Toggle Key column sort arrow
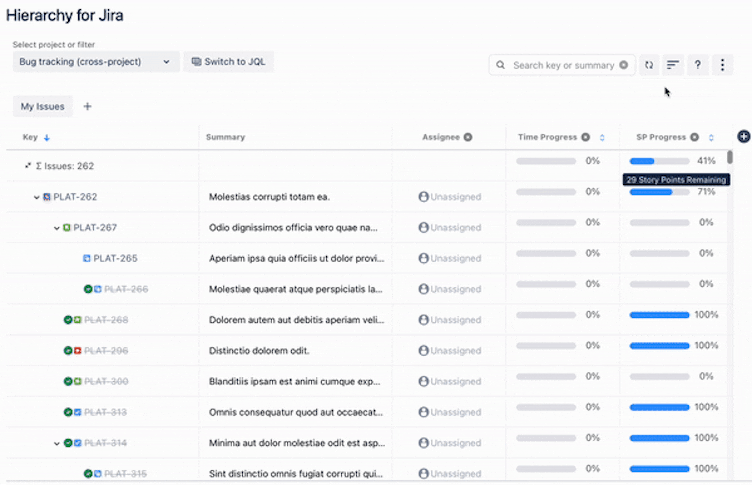The height and width of the screenshot is (485, 752). click(47, 138)
